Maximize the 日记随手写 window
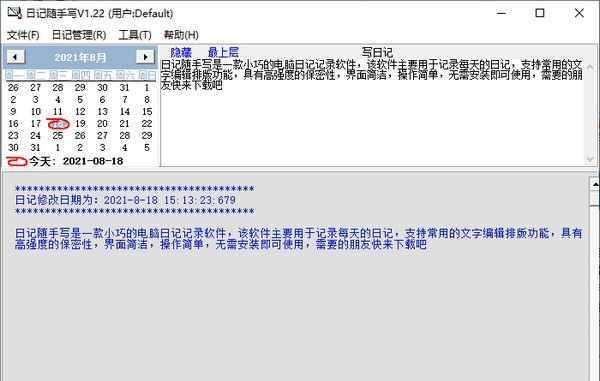 [540, 13]
